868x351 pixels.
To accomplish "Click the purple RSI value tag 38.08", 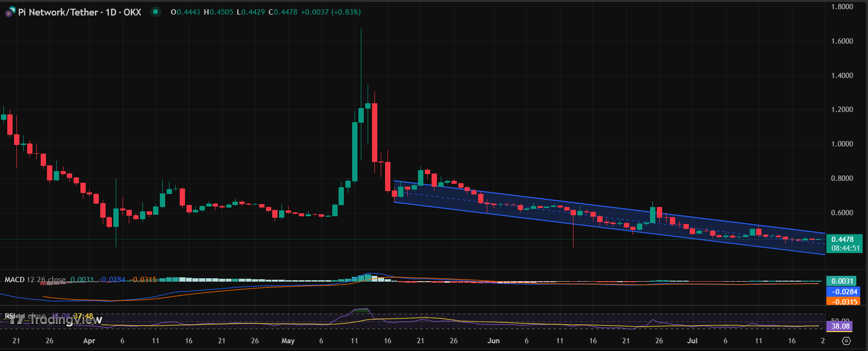I will (840, 326).
